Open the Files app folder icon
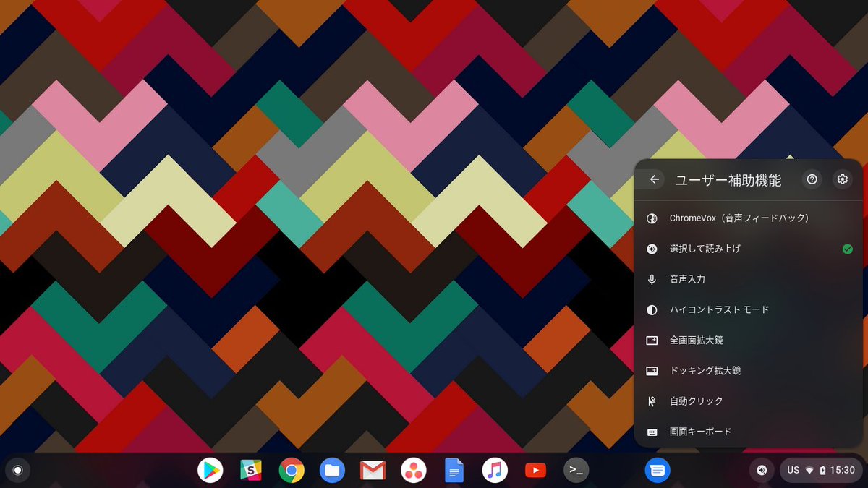The image size is (868, 488). click(332, 471)
